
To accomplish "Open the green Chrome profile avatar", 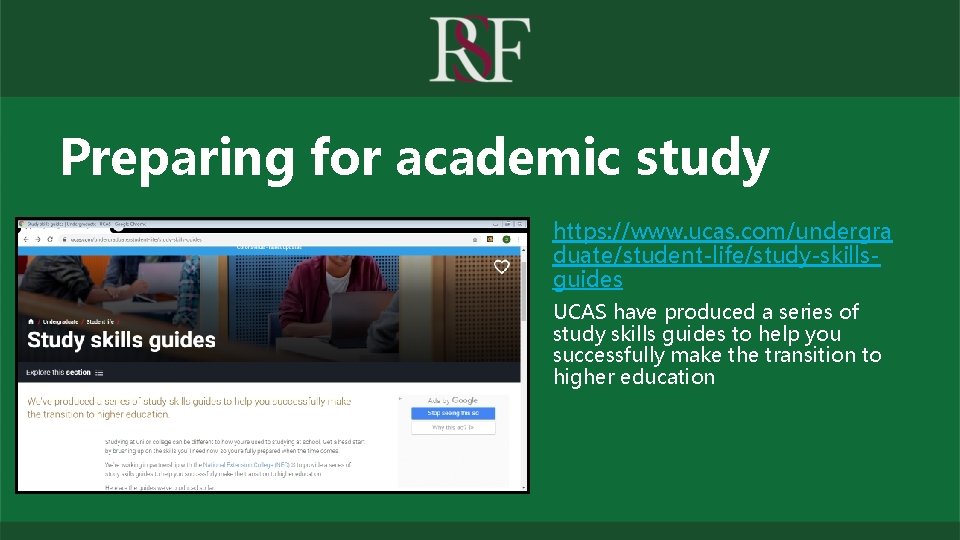I will click(506, 239).
